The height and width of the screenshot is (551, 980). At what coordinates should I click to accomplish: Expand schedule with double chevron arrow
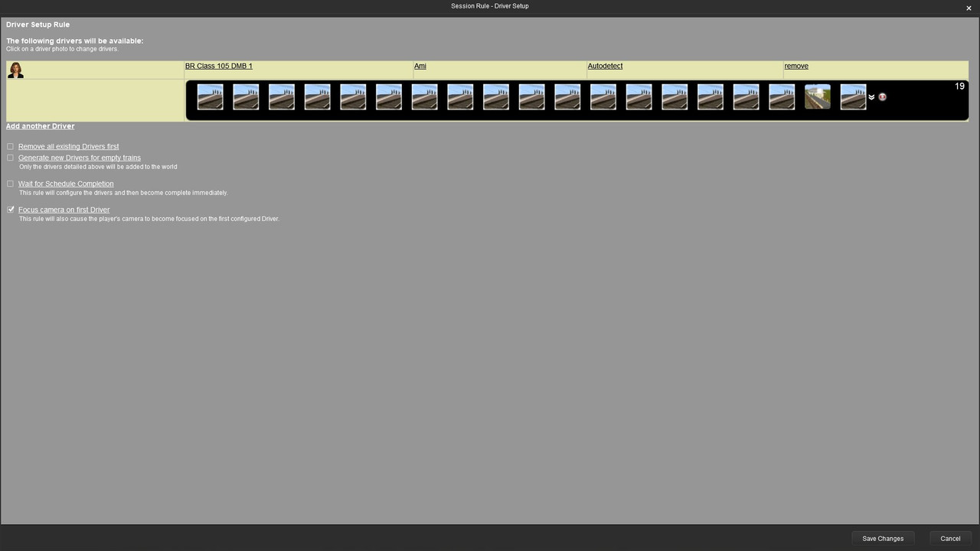coord(871,97)
